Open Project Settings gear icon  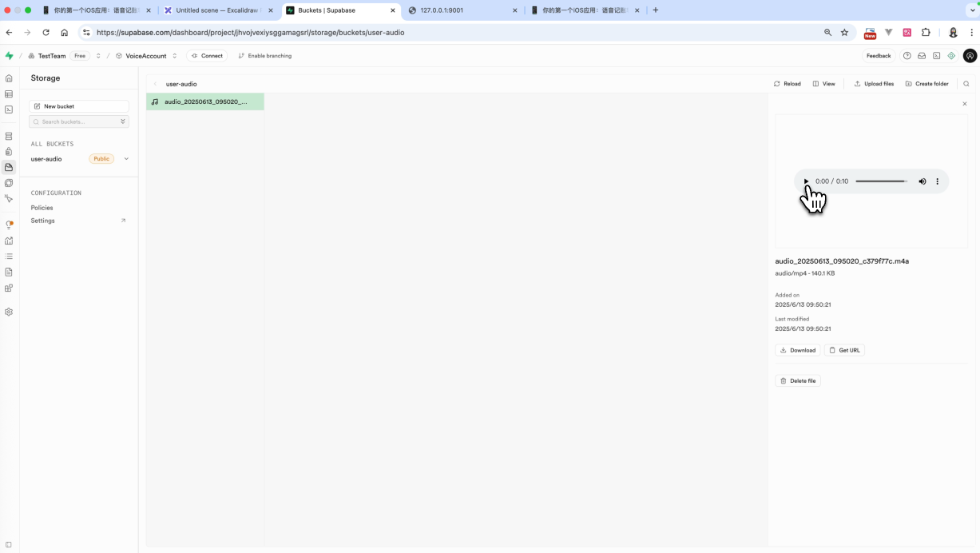pyautogui.click(x=9, y=312)
